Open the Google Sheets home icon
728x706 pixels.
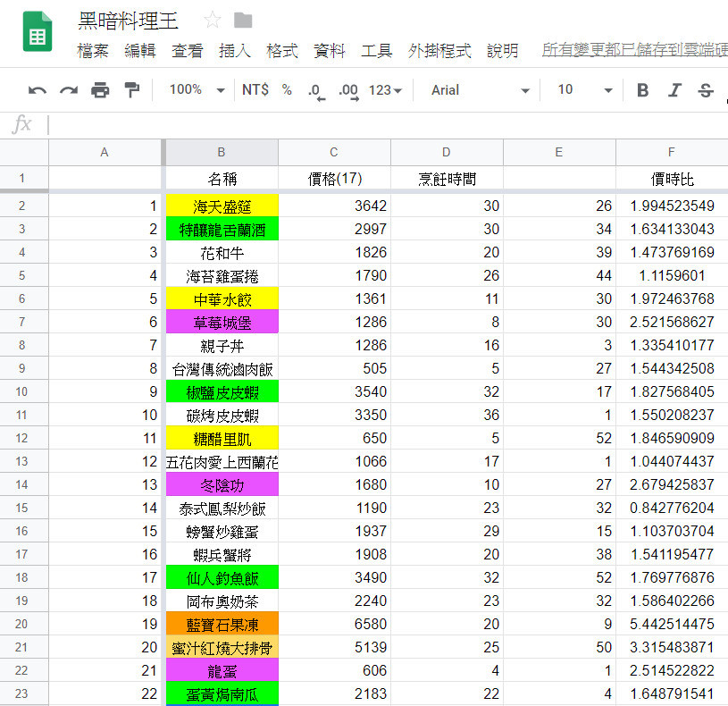38,31
